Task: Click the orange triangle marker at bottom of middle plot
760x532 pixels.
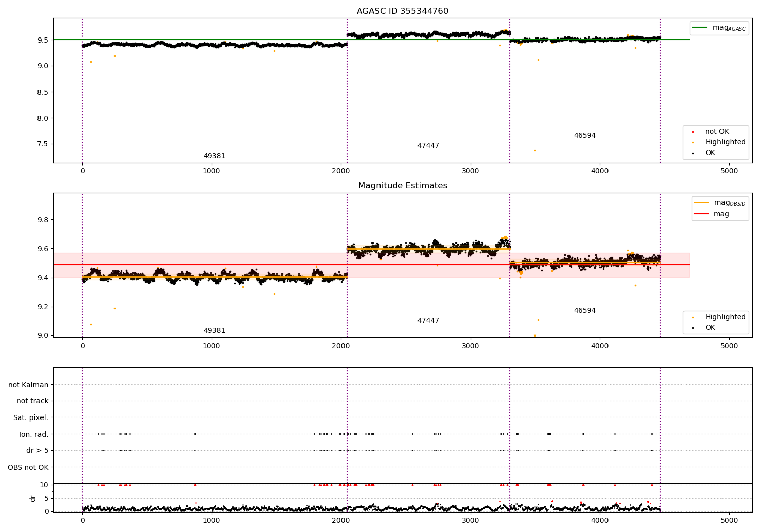Action: pos(535,336)
